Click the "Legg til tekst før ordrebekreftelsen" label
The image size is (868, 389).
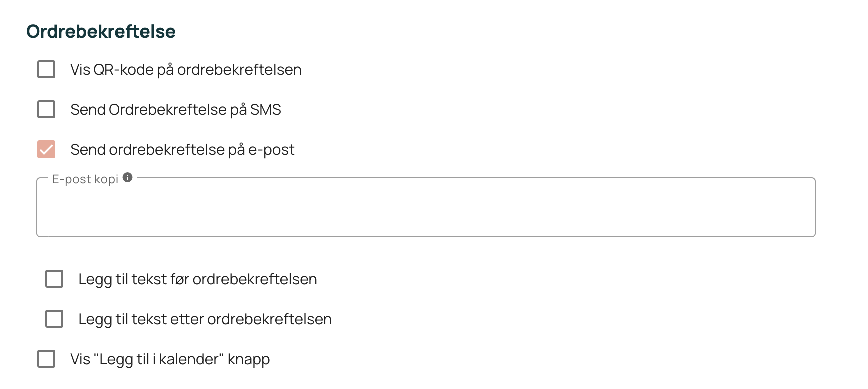[x=198, y=279]
